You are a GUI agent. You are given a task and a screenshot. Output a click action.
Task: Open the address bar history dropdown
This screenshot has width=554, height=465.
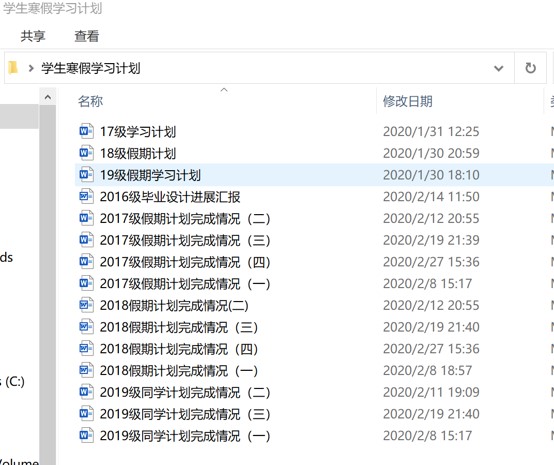click(x=498, y=68)
